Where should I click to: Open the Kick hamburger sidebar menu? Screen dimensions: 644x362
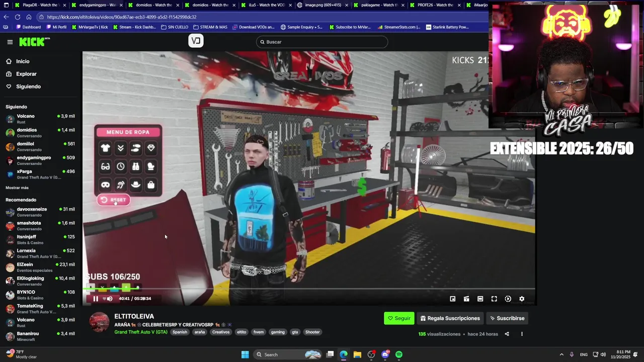[10, 42]
